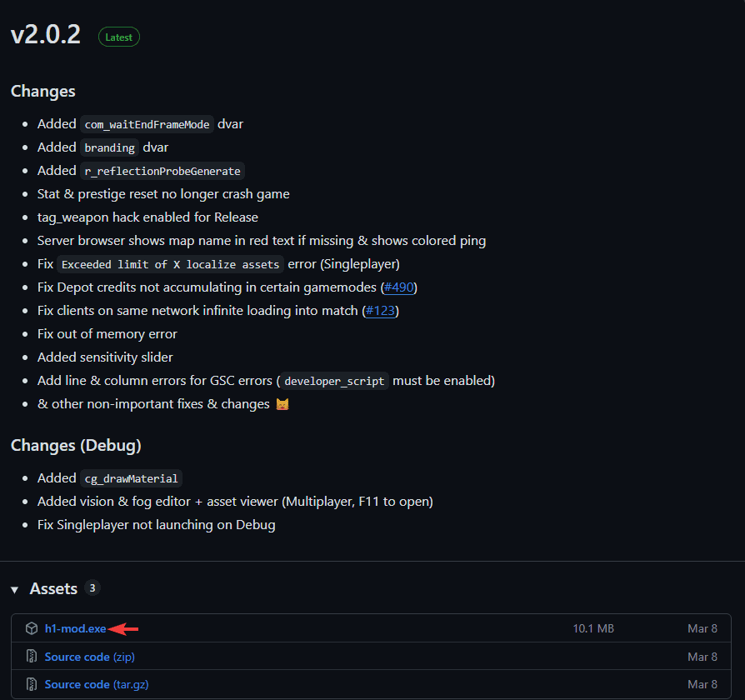Click the Assets heading label
The image size is (745, 700).
[53, 588]
